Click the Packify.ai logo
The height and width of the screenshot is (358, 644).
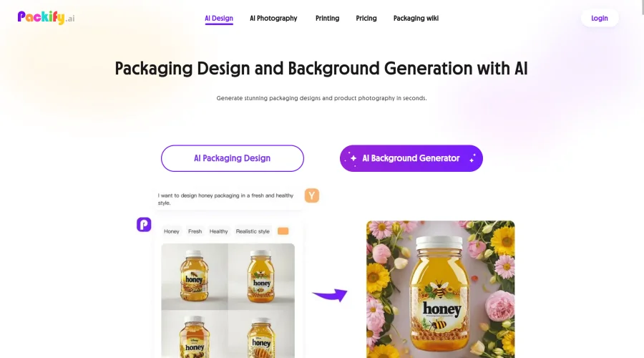(46, 18)
